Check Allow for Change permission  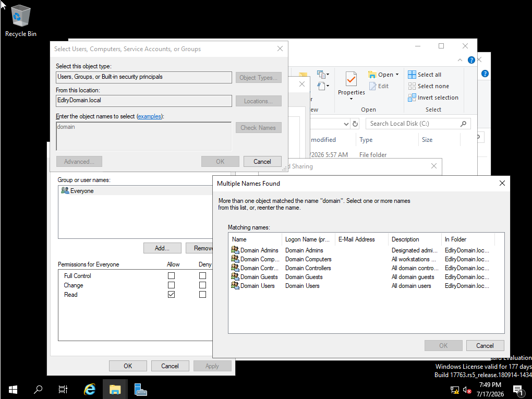coord(172,285)
